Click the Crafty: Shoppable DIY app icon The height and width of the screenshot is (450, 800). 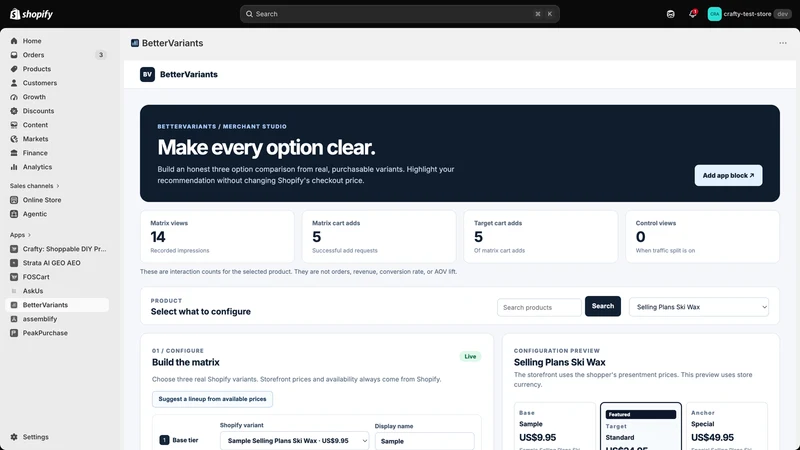[14, 249]
